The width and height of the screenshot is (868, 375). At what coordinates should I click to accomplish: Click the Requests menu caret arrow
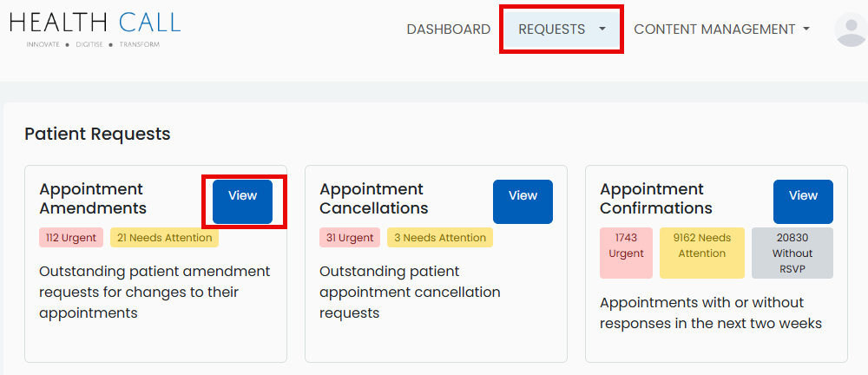click(x=602, y=30)
